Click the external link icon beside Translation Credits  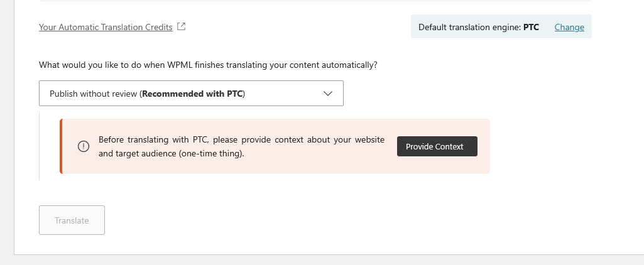tap(181, 26)
